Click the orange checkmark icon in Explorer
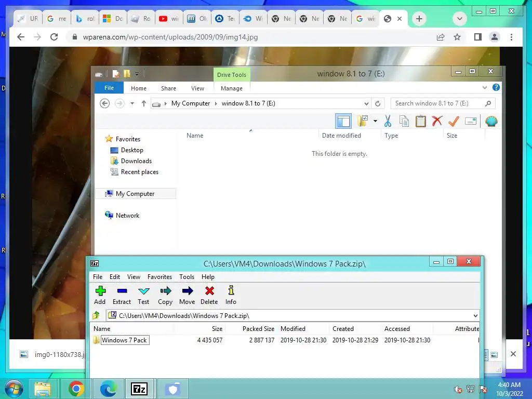 click(x=454, y=121)
